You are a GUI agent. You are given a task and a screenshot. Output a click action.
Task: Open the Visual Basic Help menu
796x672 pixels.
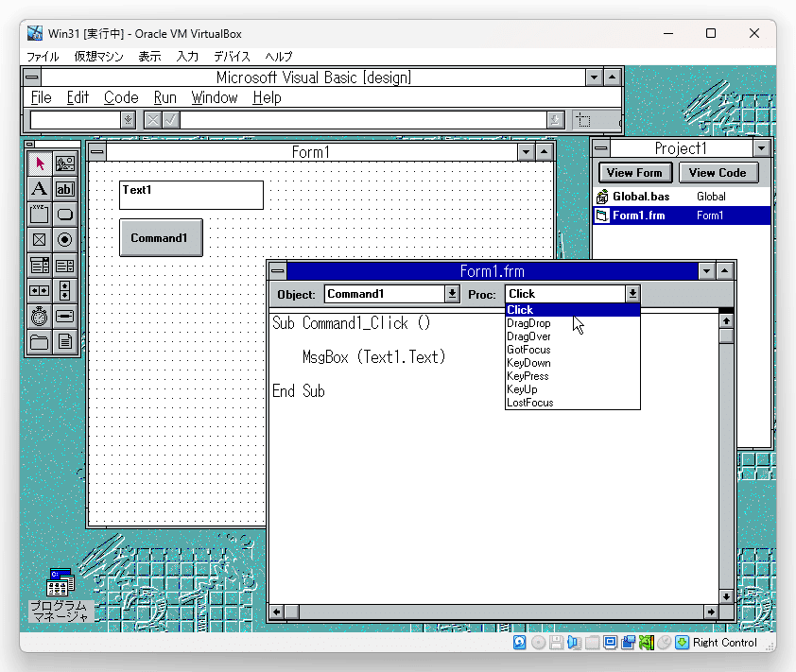pos(267,97)
